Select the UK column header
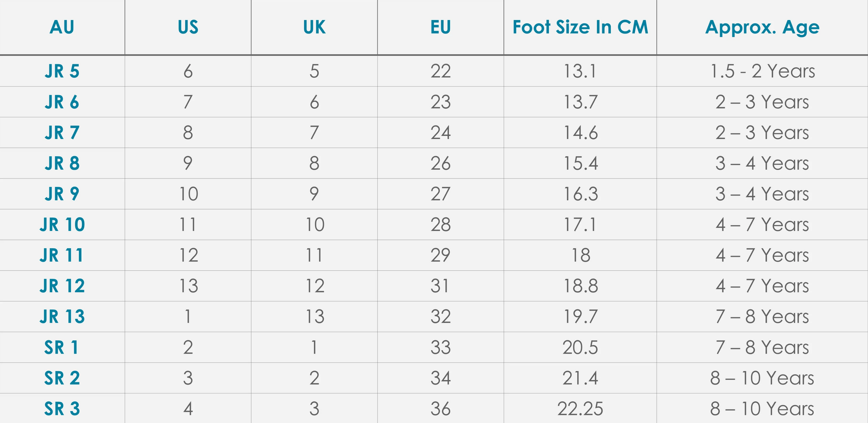 tap(314, 28)
